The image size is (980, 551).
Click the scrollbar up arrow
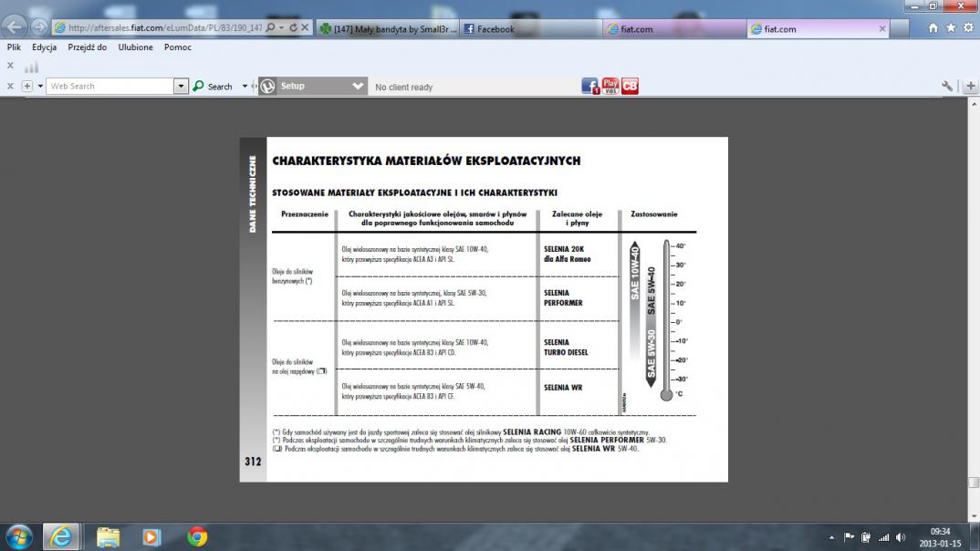pos(974,104)
